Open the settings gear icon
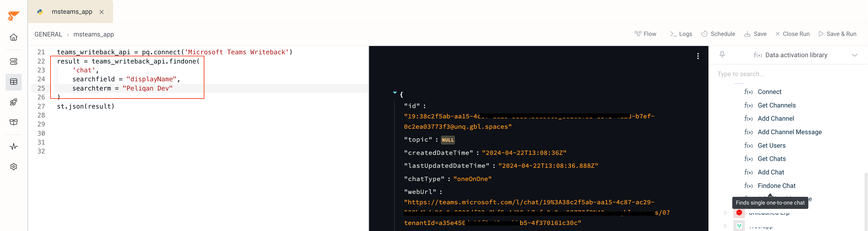 click(13, 167)
